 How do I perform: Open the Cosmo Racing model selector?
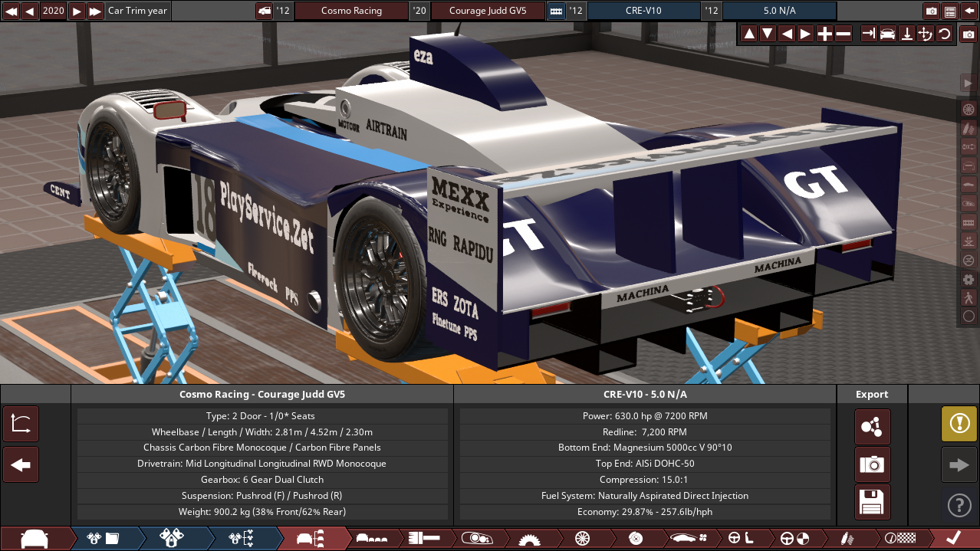351,11
